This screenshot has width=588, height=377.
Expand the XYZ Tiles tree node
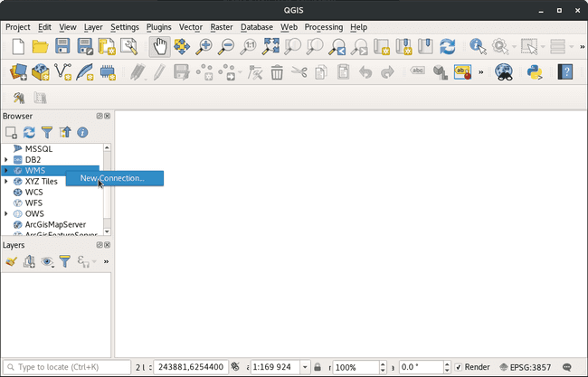pyautogui.click(x=6, y=182)
